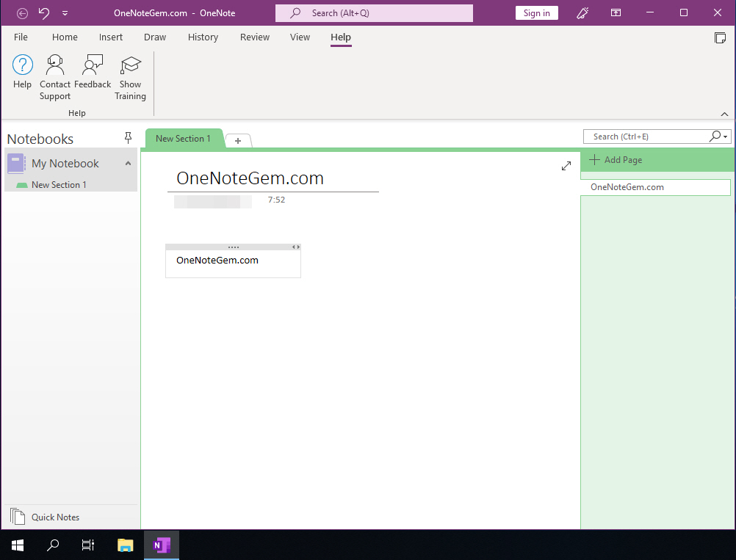
Task: Open File Explorer from taskbar
Action: [126, 545]
